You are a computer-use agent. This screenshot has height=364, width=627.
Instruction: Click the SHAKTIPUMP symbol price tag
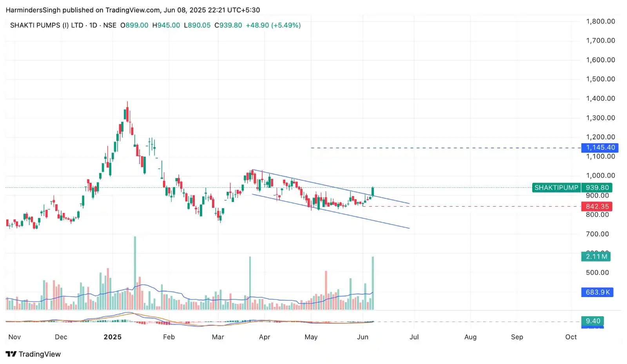[556, 187]
